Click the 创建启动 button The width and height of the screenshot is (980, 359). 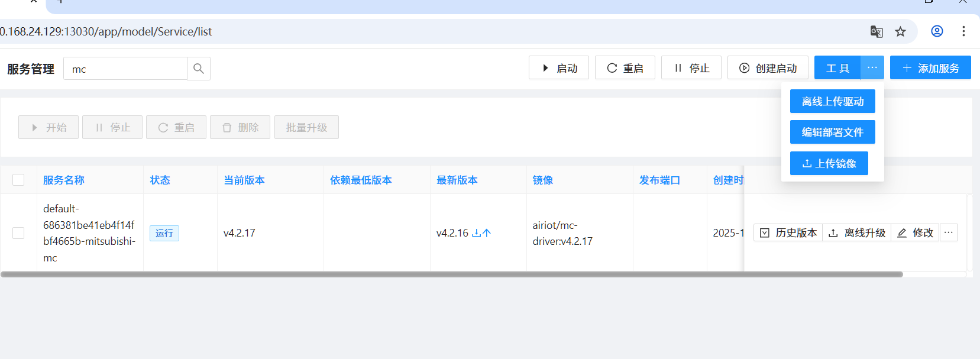point(768,67)
